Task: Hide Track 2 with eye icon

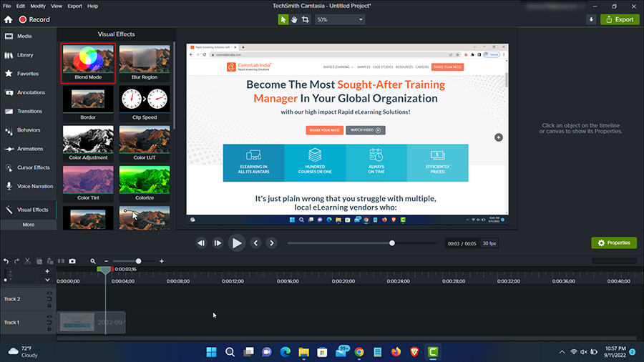Action: coord(49,293)
